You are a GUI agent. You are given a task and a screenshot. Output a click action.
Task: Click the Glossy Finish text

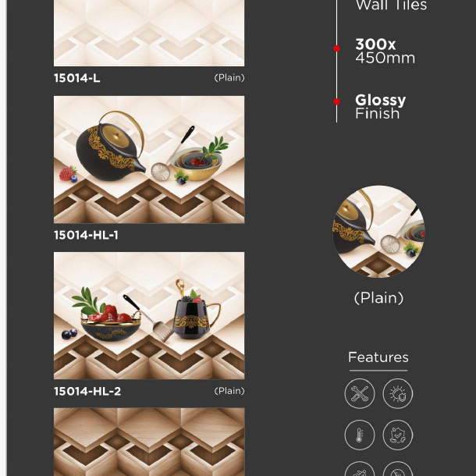(380, 107)
